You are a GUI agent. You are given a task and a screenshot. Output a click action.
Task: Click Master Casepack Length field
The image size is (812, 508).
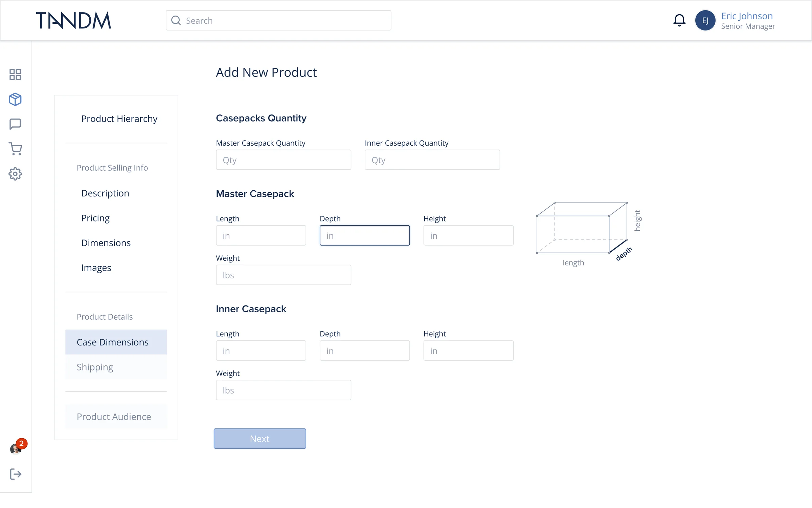pyautogui.click(x=261, y=235)
